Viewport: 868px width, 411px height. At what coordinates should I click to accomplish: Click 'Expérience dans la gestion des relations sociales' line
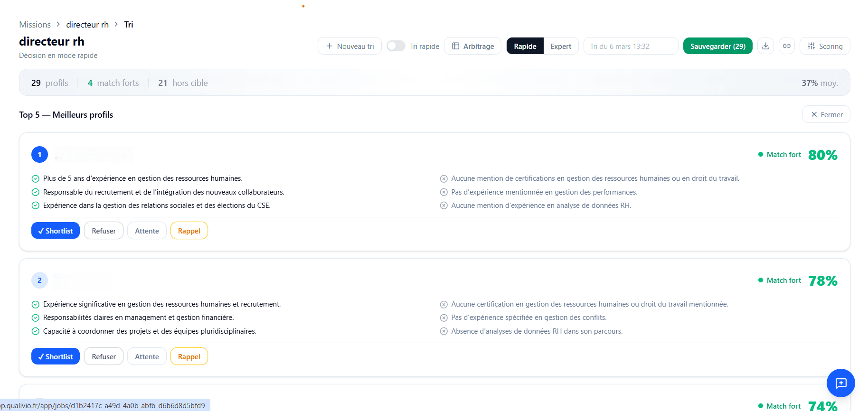157,205
